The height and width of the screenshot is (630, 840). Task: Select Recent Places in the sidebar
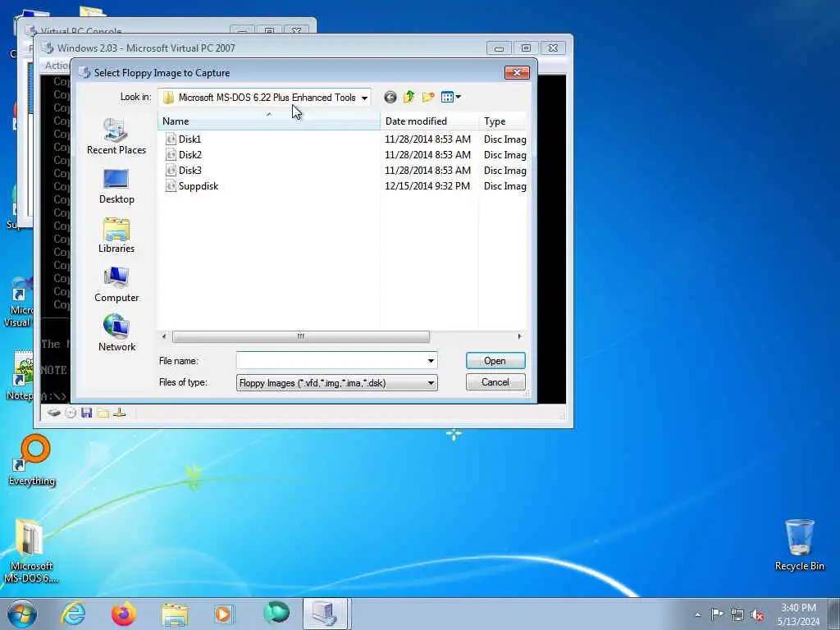click(x=116, y=137)
